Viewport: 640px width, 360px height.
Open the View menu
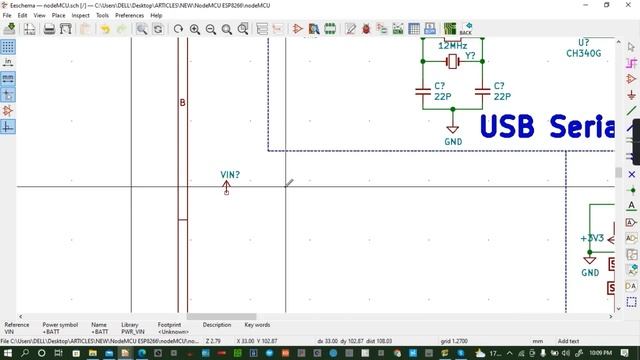39,15
